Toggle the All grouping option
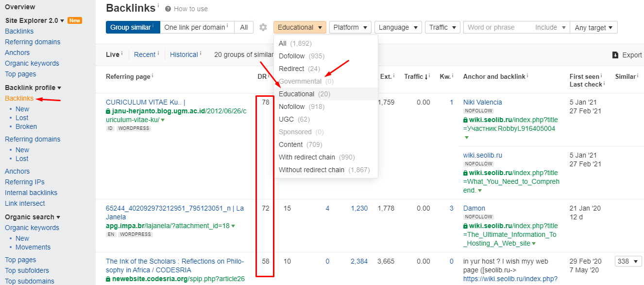The width and height of the screenshot is (644, 285). [244, 27]
